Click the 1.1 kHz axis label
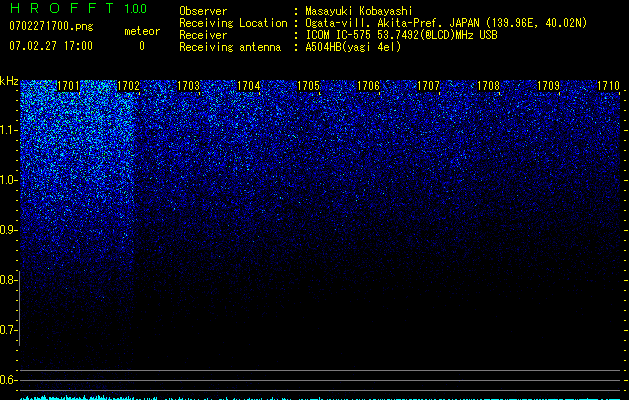Image resolution: width=629 pixels, height=400 pixels. 8,130
